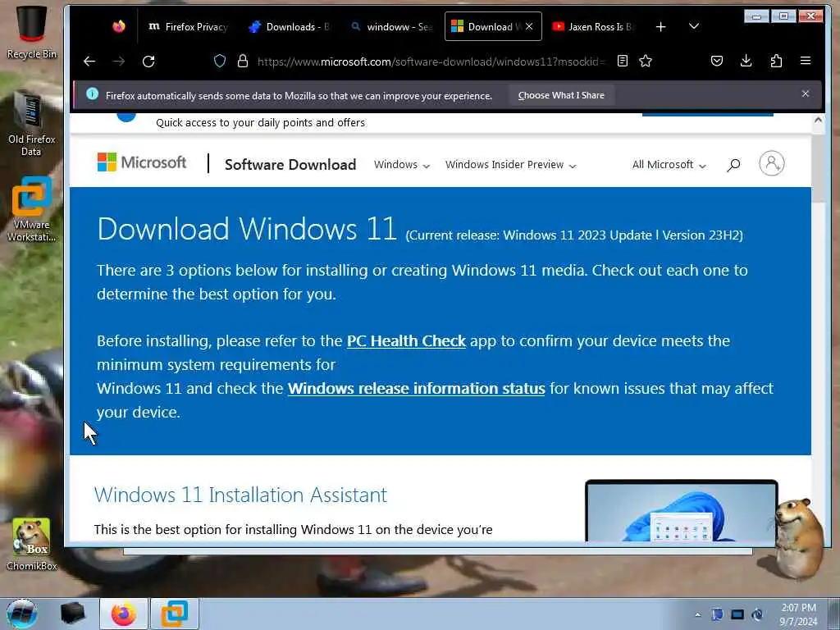Open a new tab with plus button
This screenshot has width=840, height=630.
660,27
